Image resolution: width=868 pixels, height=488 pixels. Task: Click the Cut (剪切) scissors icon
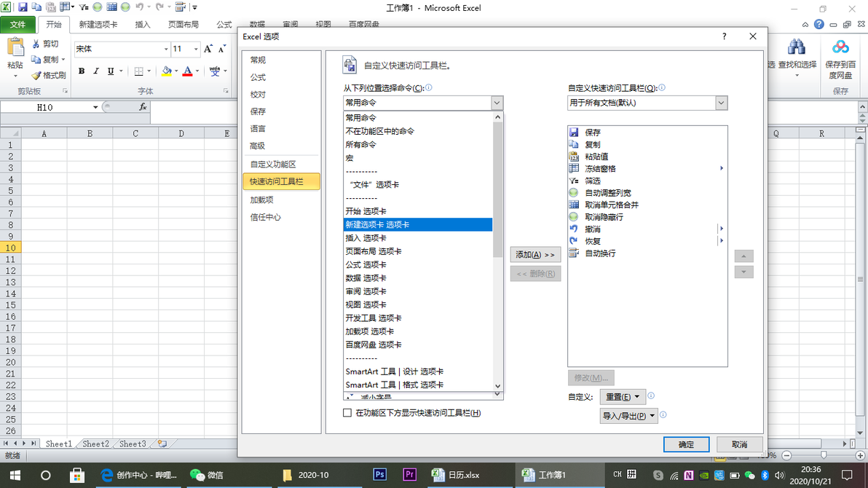(x=36, y=44)
